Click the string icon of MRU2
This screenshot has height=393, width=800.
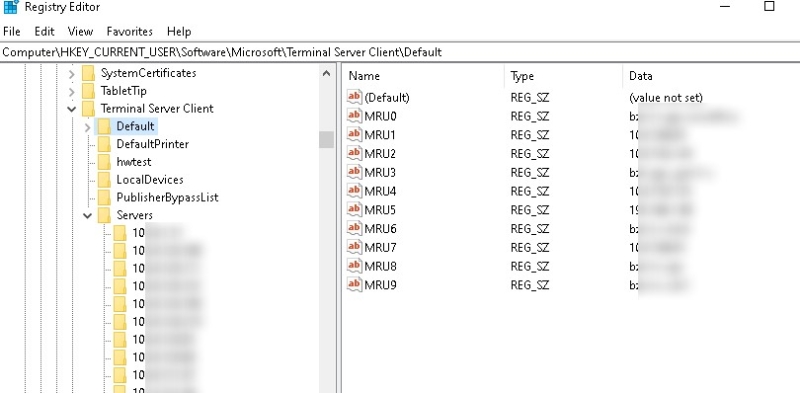click(x=354, y=153)
